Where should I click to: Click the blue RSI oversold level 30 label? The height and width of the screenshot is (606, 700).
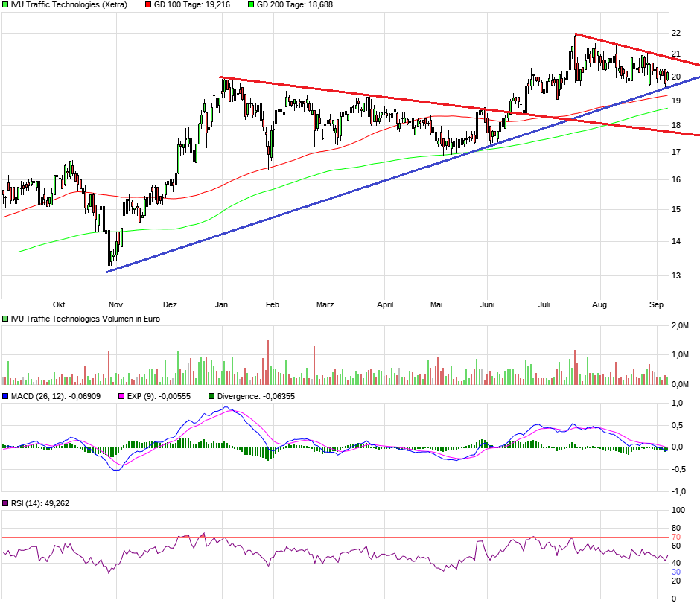[676, 572]
